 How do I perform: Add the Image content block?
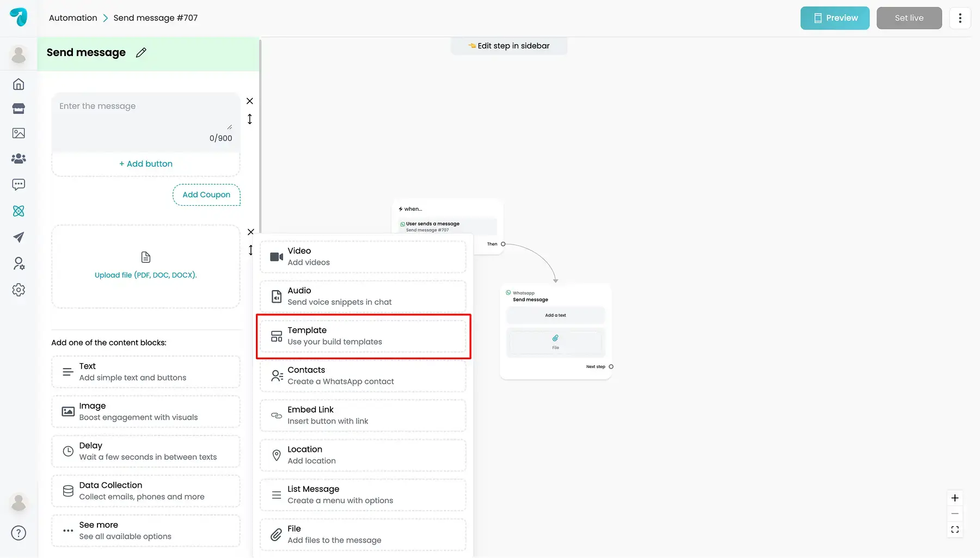click(x=146, y=412)
